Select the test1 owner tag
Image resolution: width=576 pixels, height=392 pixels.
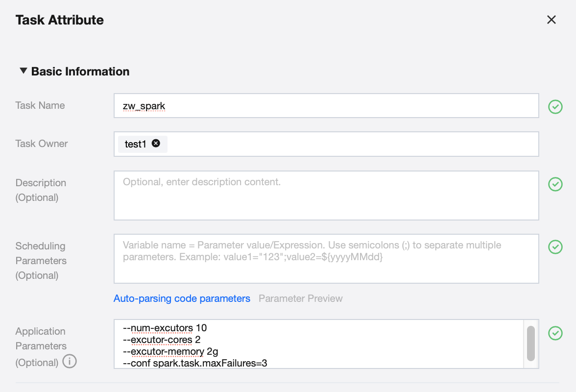click(x=135, y=144)
